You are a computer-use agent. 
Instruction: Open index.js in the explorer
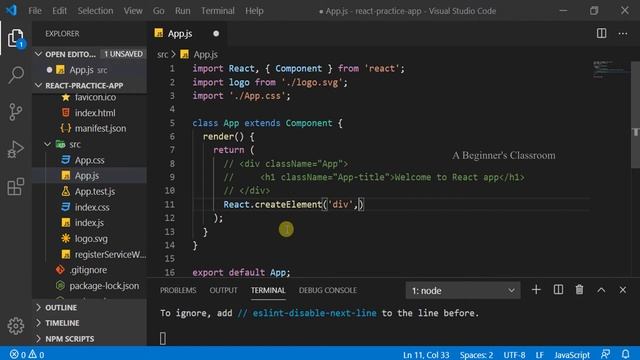tap(89, 223)
